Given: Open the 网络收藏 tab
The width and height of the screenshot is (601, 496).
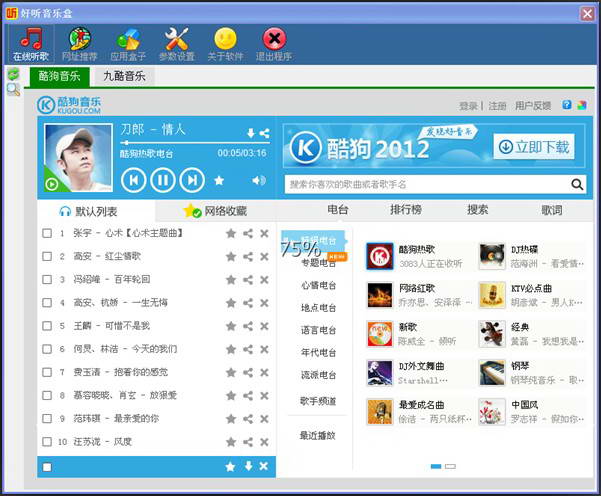Looking at the screenshot, I should pyautogui.click(x=215, y=211).
